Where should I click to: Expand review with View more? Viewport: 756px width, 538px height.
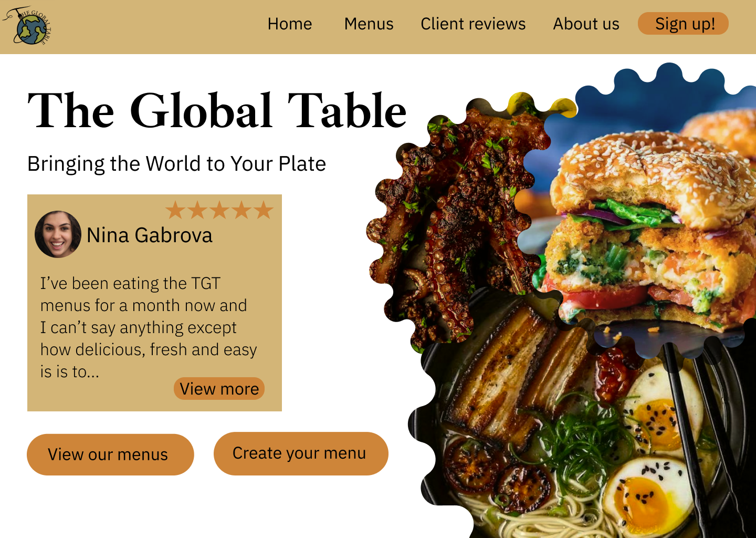tap(219, 389)
